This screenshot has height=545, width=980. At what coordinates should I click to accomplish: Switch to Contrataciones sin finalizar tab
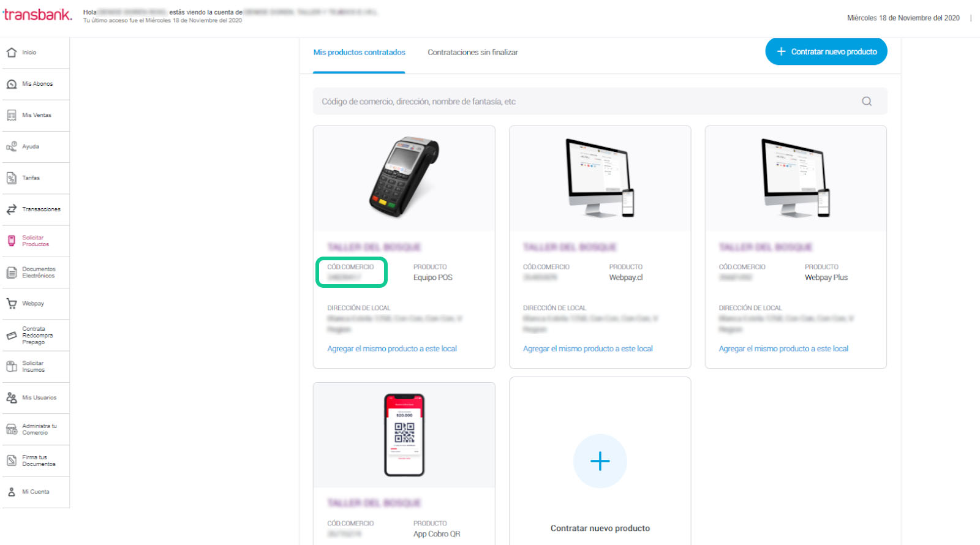point(472,53)
